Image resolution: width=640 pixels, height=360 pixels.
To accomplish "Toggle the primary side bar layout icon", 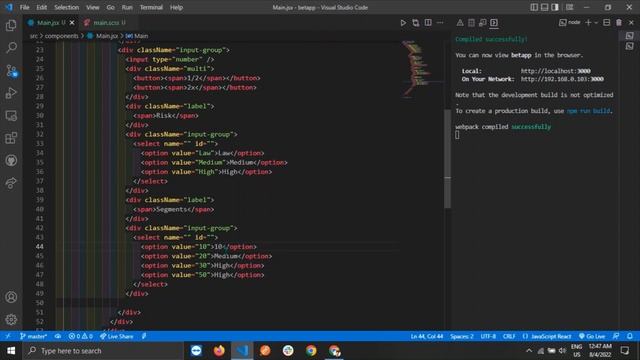I will coord(534,7).
